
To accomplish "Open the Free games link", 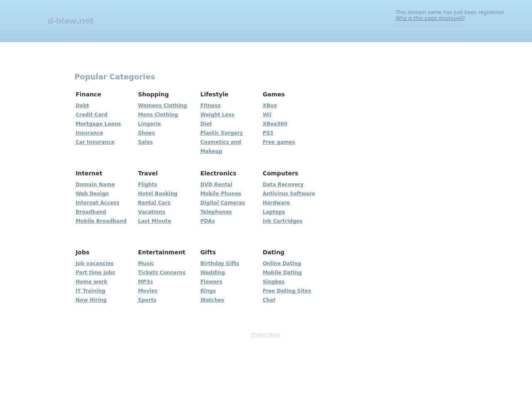I will (x=278, y=142).
